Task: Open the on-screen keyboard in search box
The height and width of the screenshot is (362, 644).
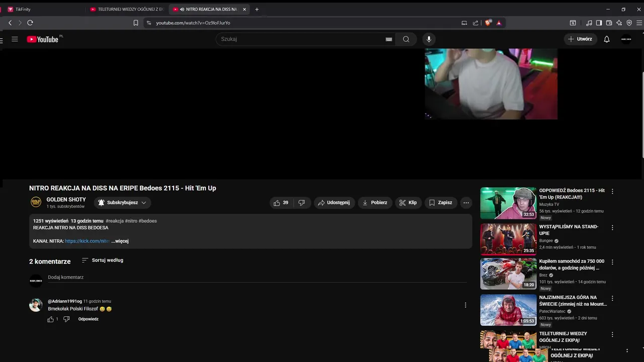Action: pos(388,39)
